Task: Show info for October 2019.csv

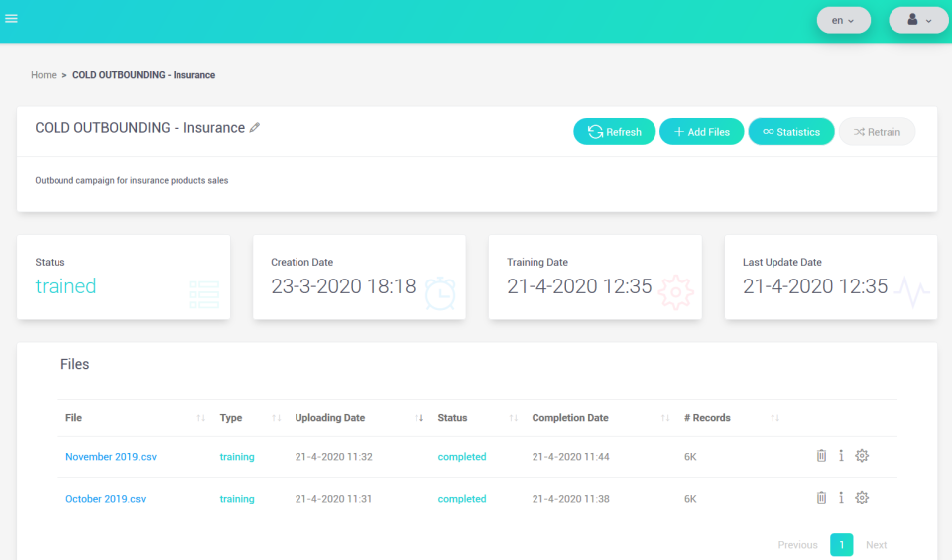Action: point(841,498)
